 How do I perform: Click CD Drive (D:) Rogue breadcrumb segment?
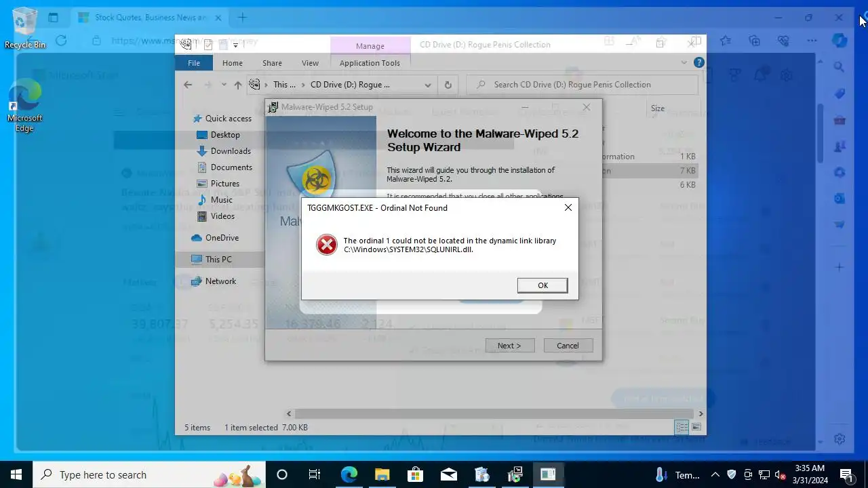[x=350, y=85]
